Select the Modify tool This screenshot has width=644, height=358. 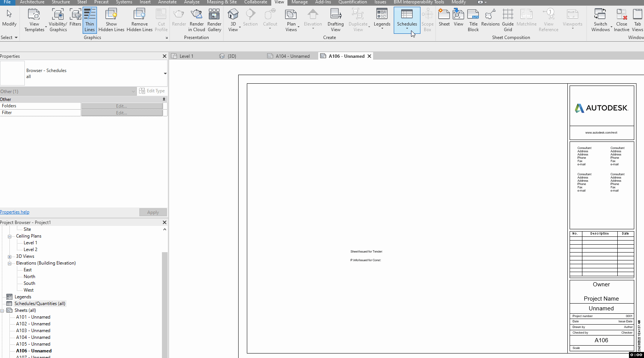(x=9, y=19)
